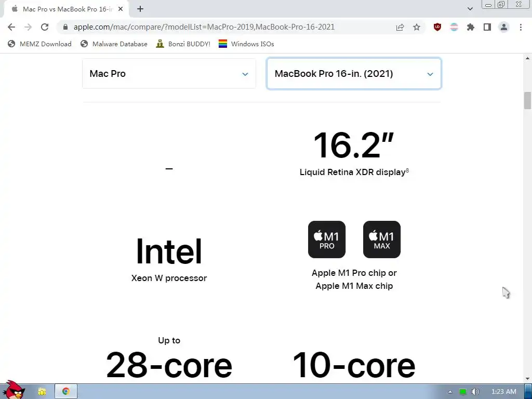Toggle the browser side panel
This screenshot has width=532, height=399.
[487, 27]
